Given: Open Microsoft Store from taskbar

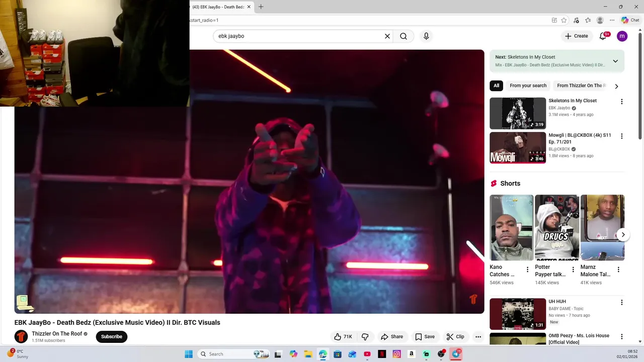Looking at the screenshot, I should pos(338,354).
